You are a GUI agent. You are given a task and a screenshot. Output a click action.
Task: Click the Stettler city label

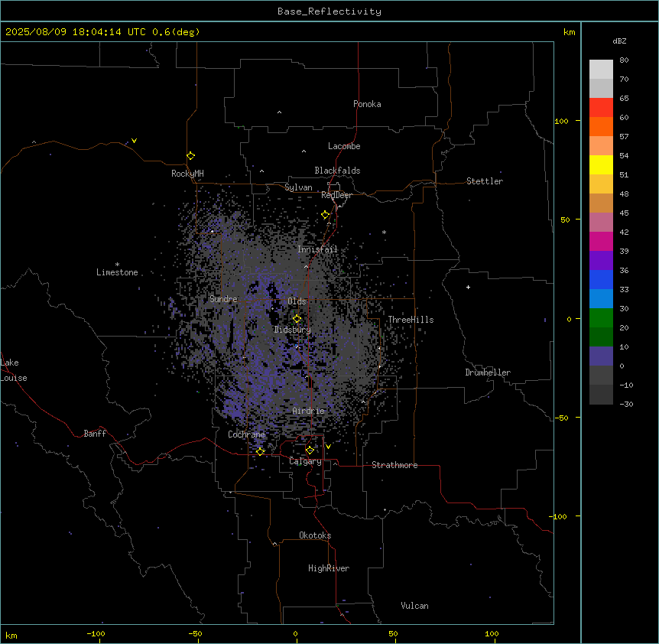click(485, 181)
